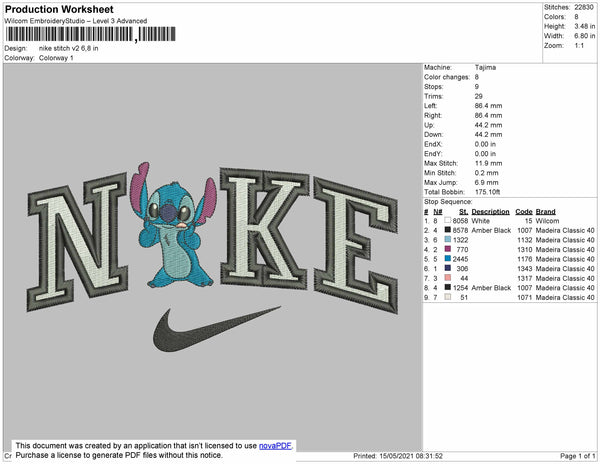This screenshot has width=600, height=464.
Task: Select design name 'nike stitch v2 6,8 in'
Action: (68, 49)
